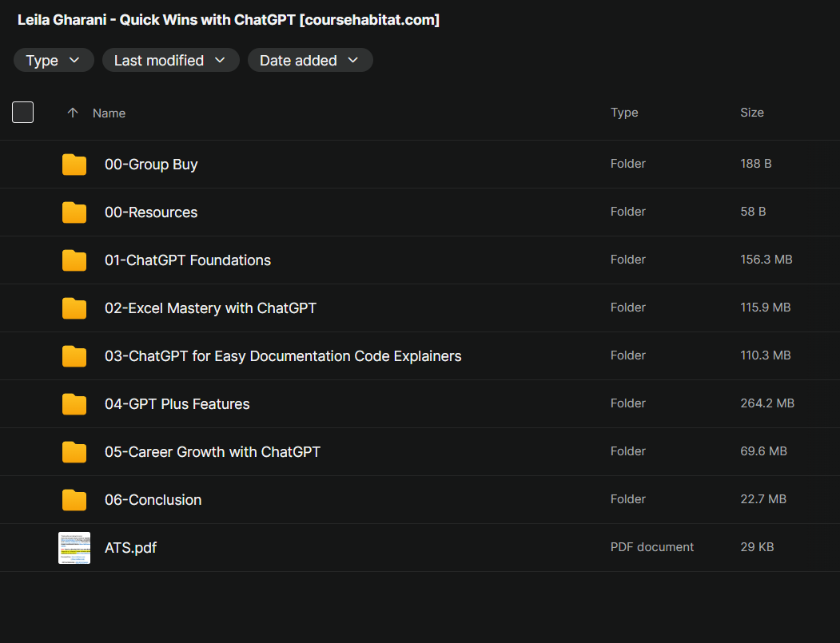840x643 pixels.
Task: Open the Last modified filter dropdown
Action: (170, 60)
